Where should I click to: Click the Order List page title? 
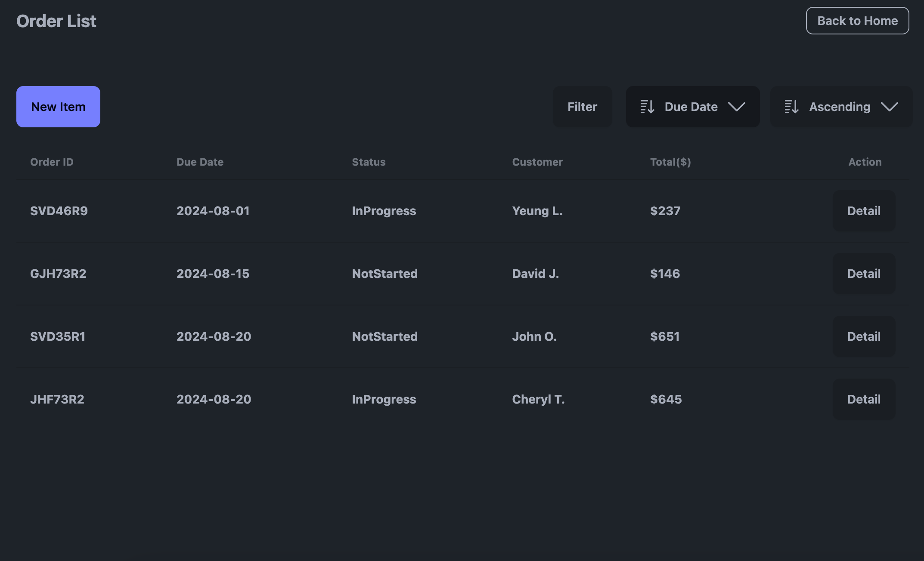click(56, 21)
